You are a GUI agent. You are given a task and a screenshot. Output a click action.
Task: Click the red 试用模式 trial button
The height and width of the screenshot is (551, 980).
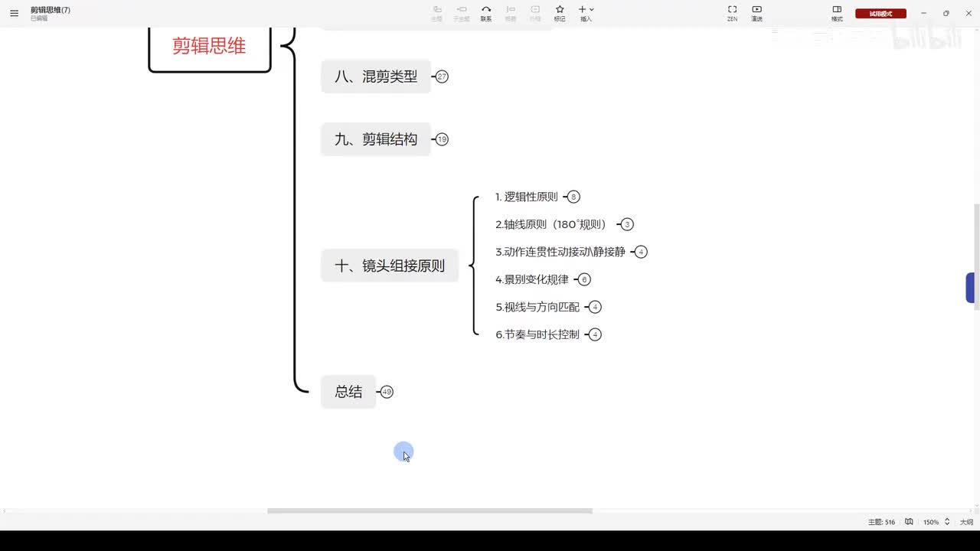tap(880, 14)
